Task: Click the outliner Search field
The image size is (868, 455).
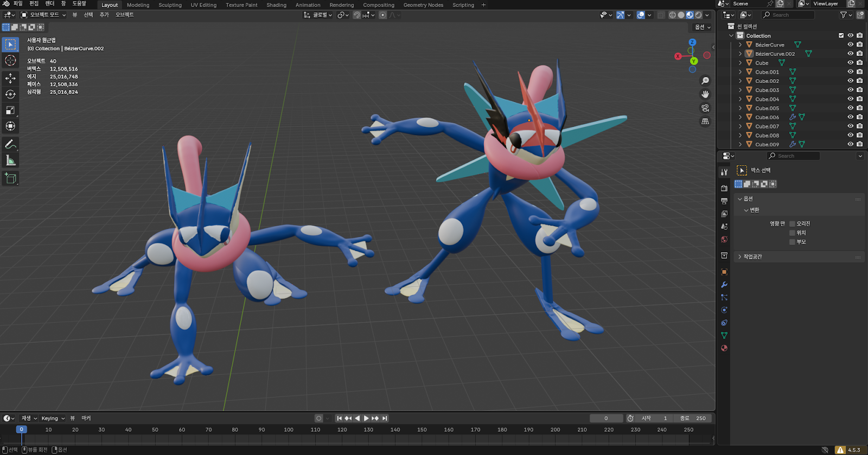Action: tap(788, 15)
